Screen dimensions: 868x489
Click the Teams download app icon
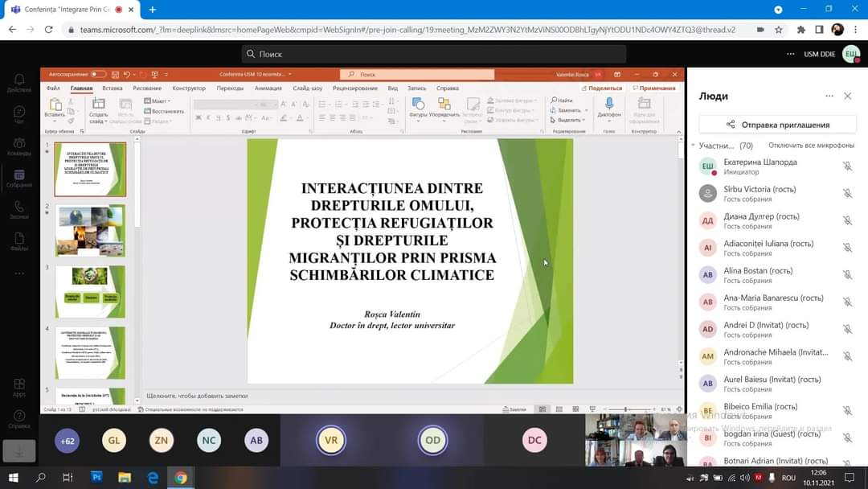point(18,450)
